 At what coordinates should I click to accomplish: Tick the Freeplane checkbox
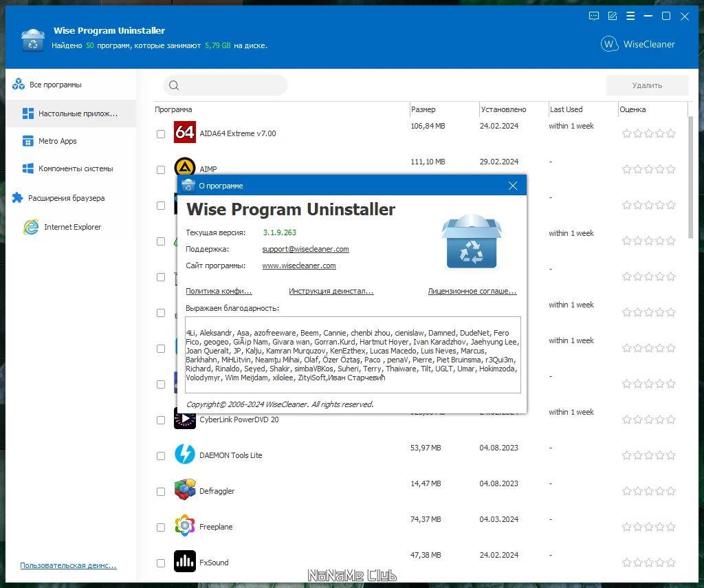click(x=161, y=527)
